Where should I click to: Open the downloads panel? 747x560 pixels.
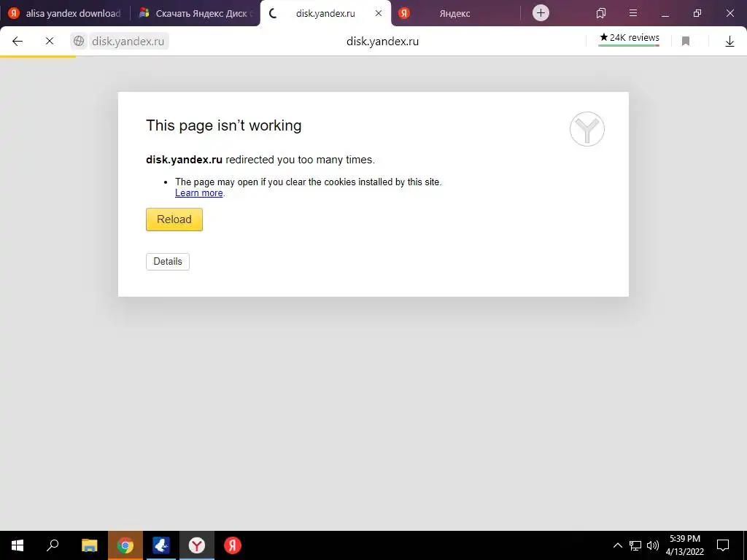click(729, 42)
